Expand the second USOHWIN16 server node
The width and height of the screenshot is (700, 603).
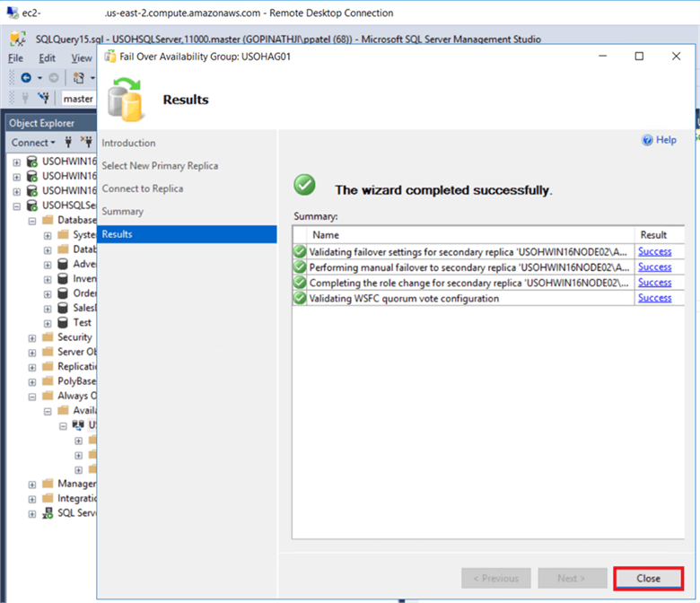[x=16, y=177]
